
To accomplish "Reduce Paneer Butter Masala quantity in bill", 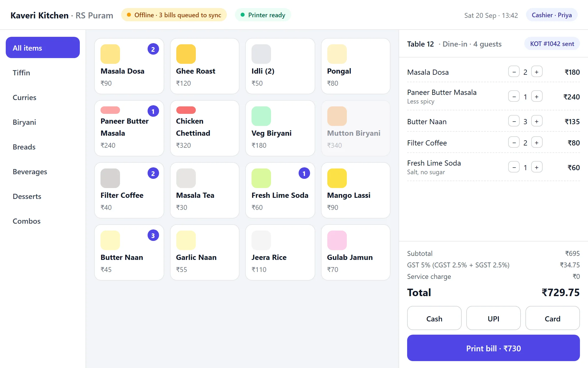I will click(x=514, y=97).
